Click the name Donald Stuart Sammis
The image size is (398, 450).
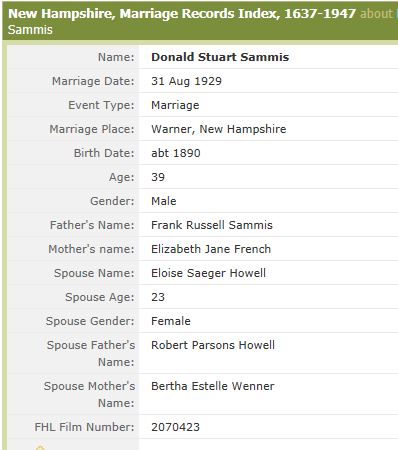point(220,57)
